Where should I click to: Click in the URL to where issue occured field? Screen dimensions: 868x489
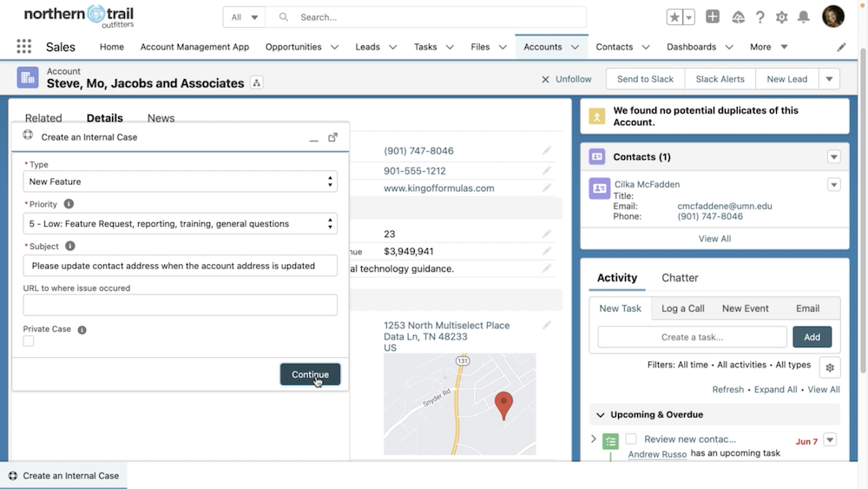180,305
